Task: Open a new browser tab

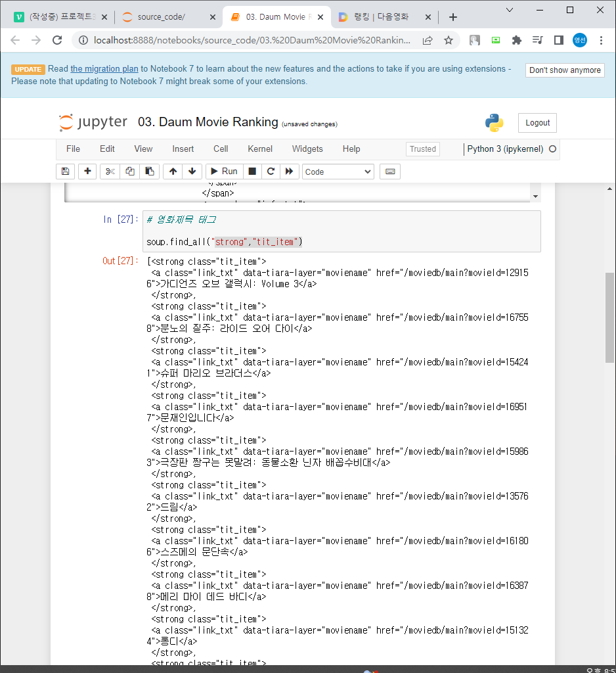Action: [453, 17]
